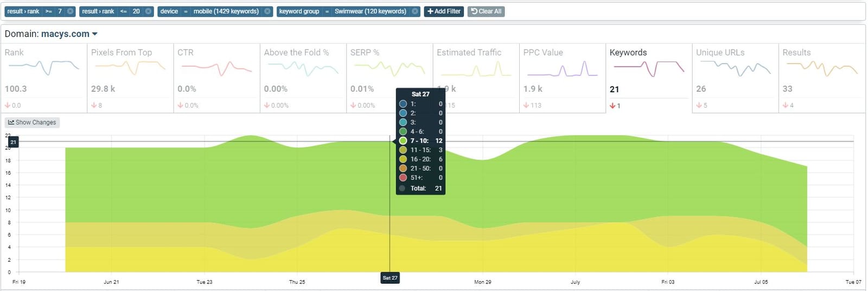868x291 pixels.
Task: Switch to the Rank metric tab
Action: coord(43,78)
